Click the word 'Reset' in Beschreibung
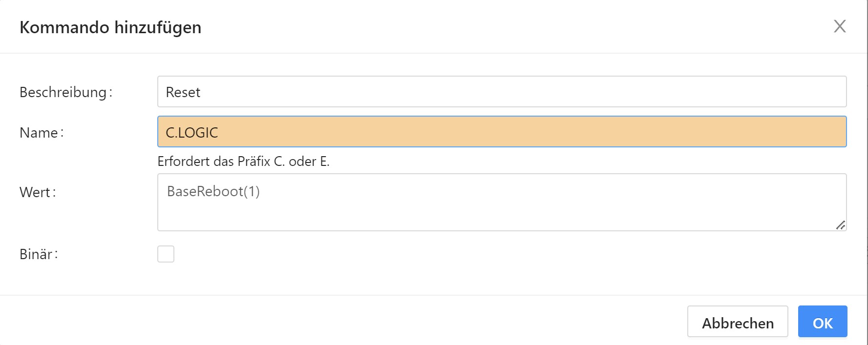Viewport: 868px width, 345px height. (183, 92)
